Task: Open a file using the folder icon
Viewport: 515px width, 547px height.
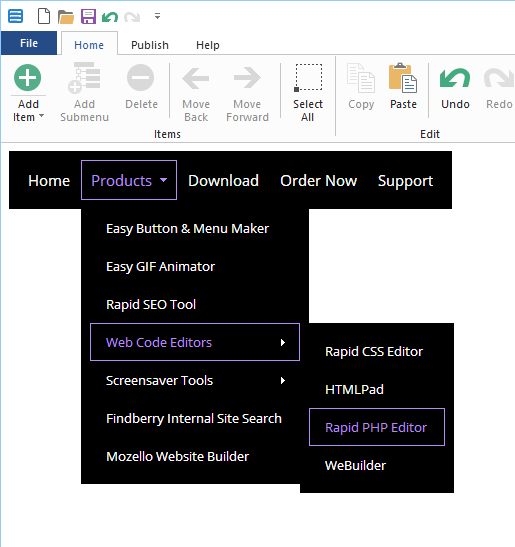Action: (66, 17)
